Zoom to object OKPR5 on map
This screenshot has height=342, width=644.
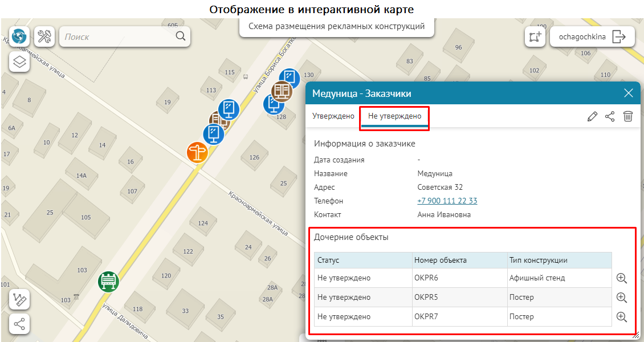tap(622, 298)
